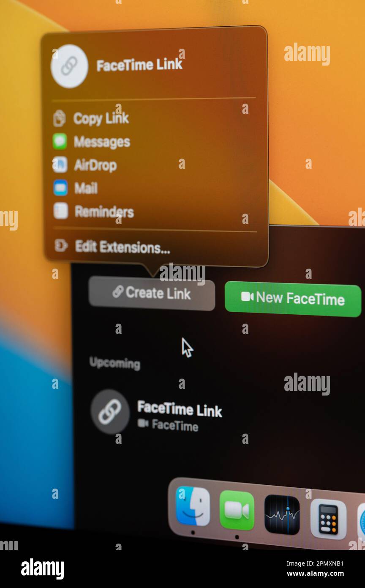This screenshot has height=588, width=365.
Task: Click the AirDrop icon in share menu
Action: [x=60, y=165]
